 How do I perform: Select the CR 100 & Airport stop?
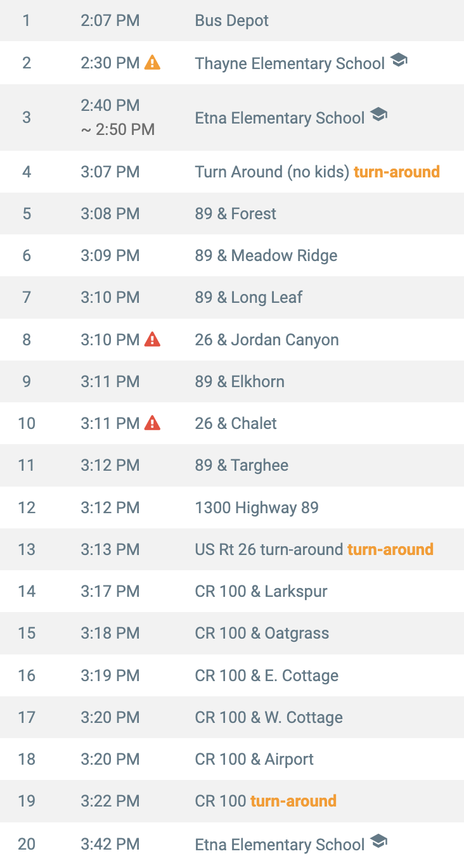click(232, 759)
